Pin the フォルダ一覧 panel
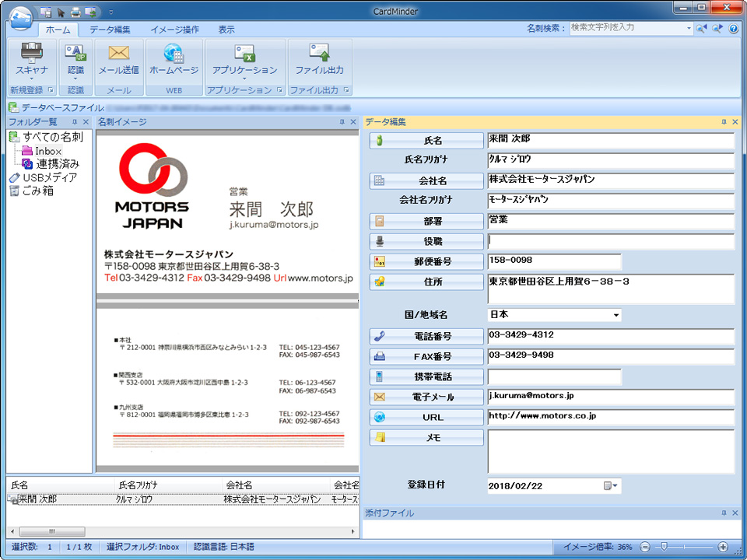 pos(75,122)
